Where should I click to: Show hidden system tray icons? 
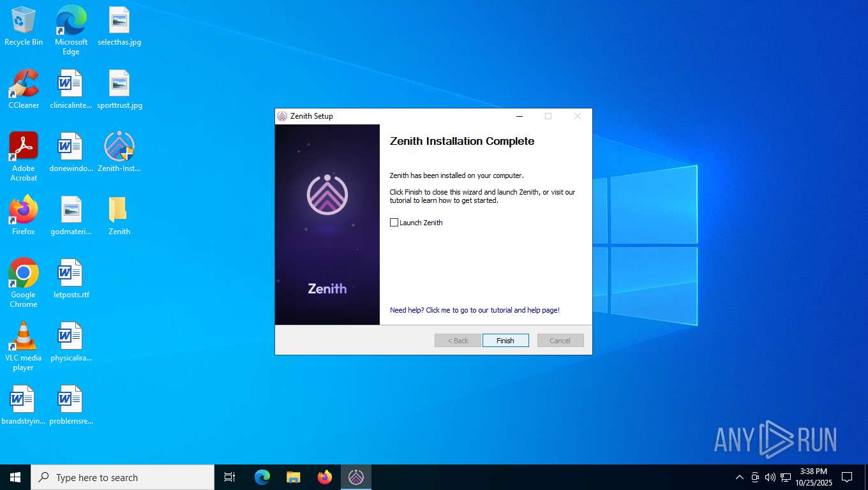point(740,477)
